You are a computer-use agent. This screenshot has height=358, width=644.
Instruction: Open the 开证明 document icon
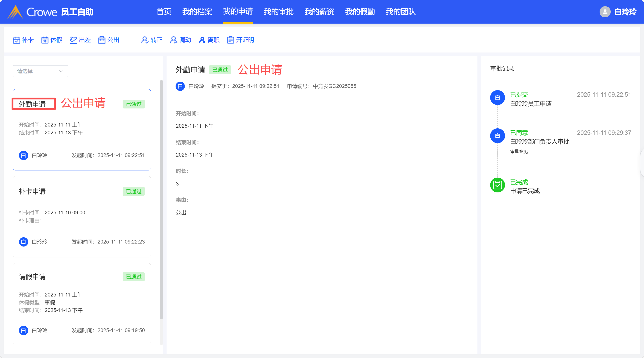tap(230, 40)
